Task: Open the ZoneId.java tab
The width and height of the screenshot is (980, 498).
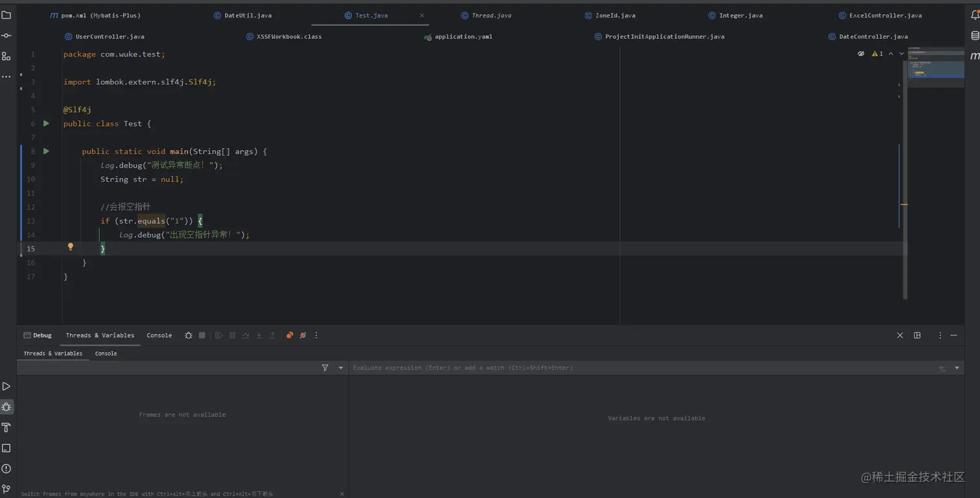Action: pos(610,16)
